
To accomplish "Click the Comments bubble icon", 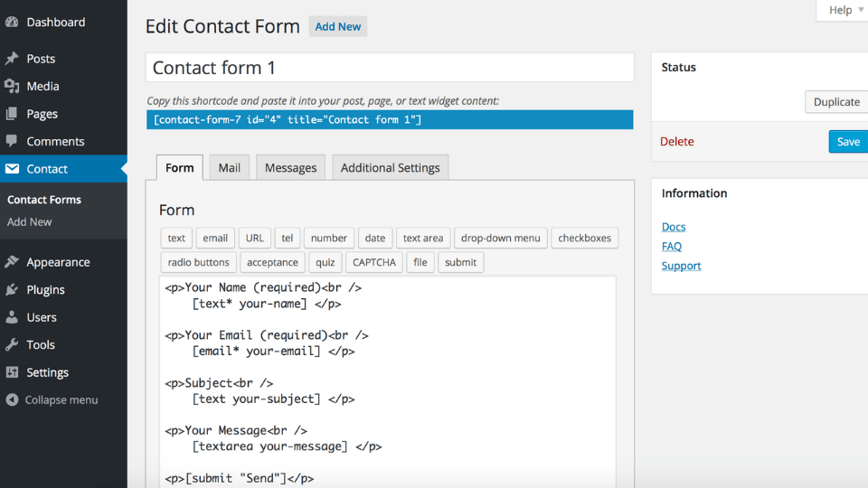I will click(12, 141).
